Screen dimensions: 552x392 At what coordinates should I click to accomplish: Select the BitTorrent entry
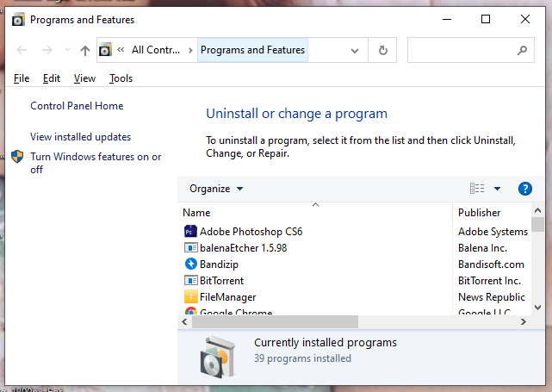[222, 281]
